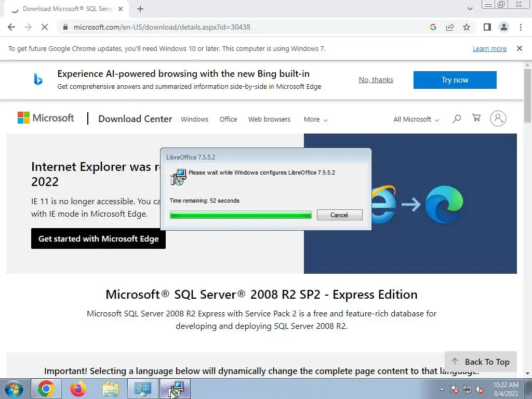Viewport: 532px width, 399px height.
Task: Share this page via share icon
Action: [450, 27]
